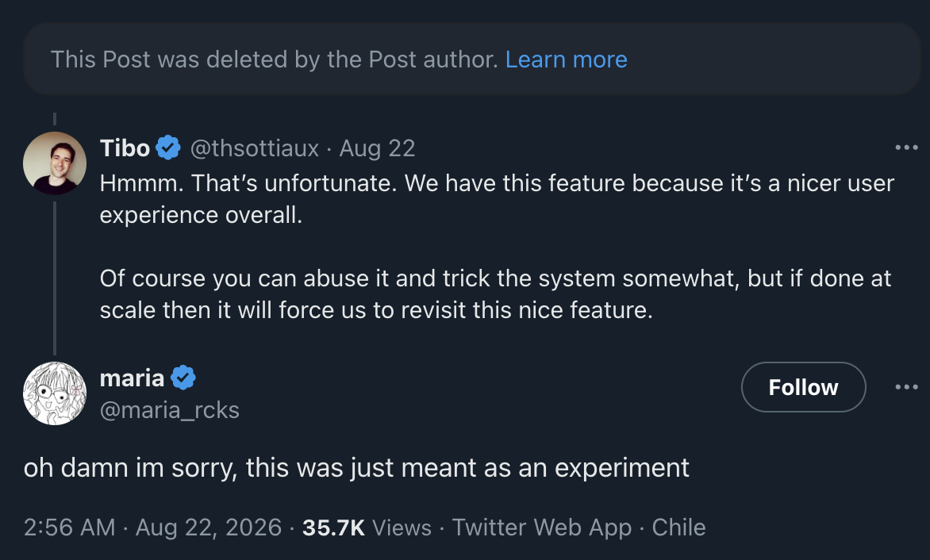Open the maria display name

coord(132,378)
